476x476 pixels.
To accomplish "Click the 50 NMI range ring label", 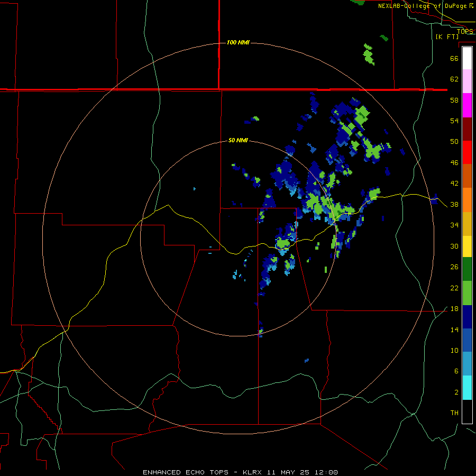I will coord(238,140).
